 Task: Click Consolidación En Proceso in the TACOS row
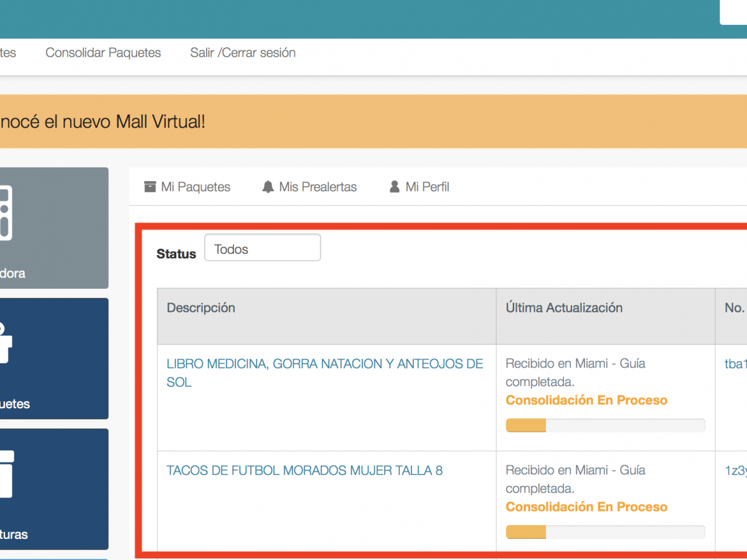[586, 507]
